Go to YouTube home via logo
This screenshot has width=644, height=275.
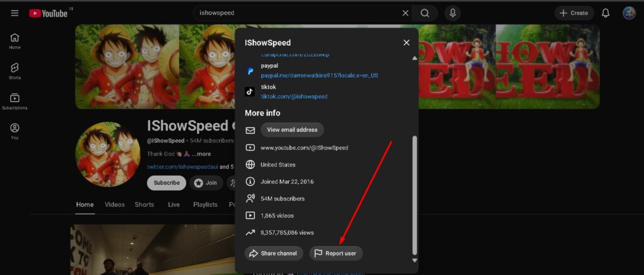click(x=48, y=13)
